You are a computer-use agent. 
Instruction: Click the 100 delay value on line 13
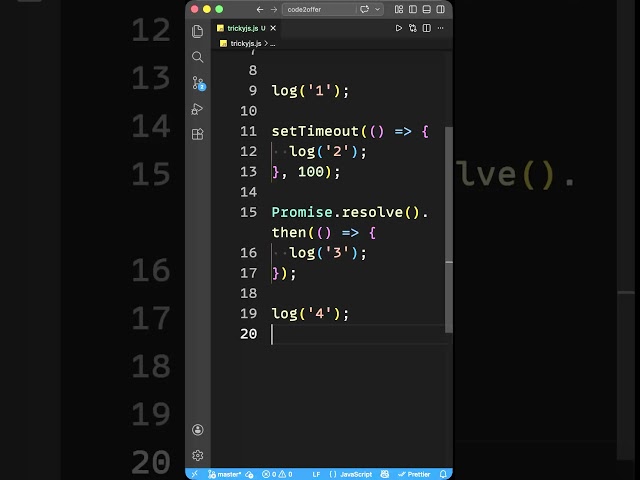coord(311,172)
